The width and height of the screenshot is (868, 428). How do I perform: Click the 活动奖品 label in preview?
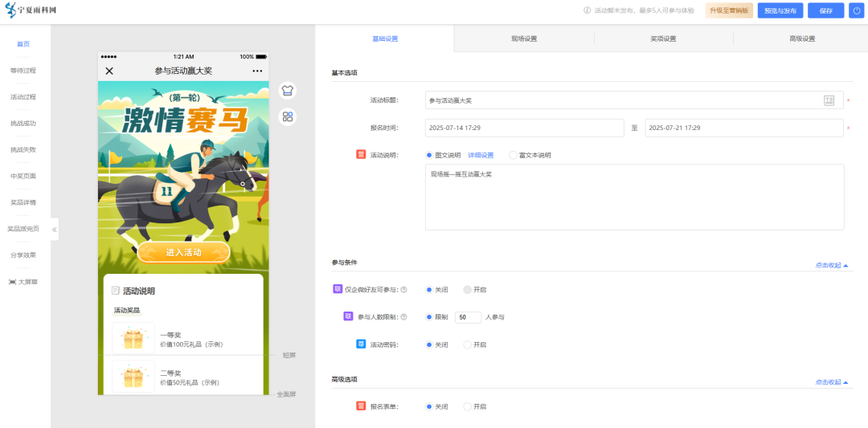click(127, 311)
